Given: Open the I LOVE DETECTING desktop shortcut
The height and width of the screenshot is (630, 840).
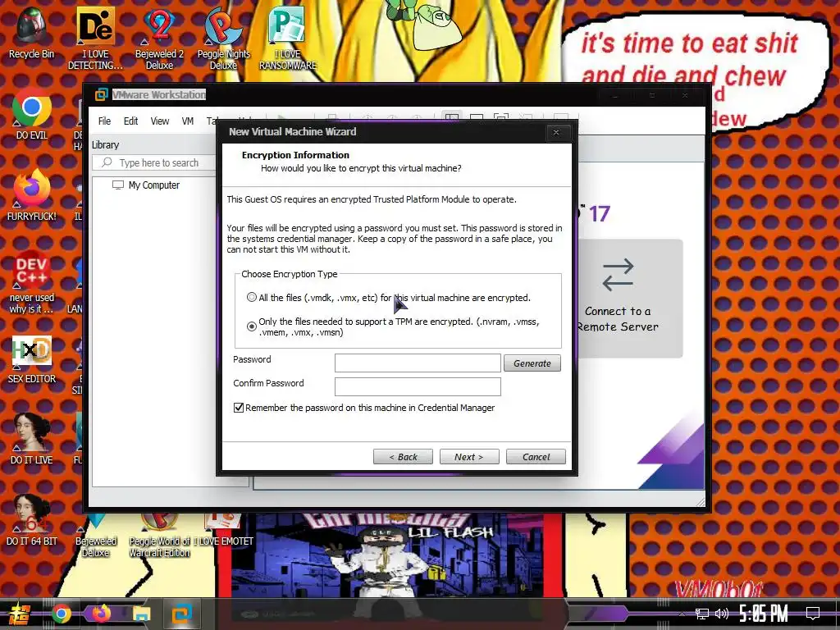Looking at the screenshot, I should [x=95, y=38].
